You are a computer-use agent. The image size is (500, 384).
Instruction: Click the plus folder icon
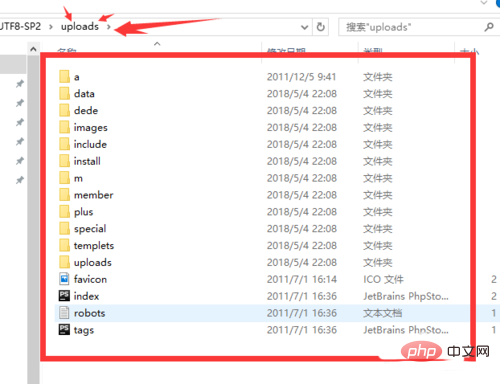[64, 211]
